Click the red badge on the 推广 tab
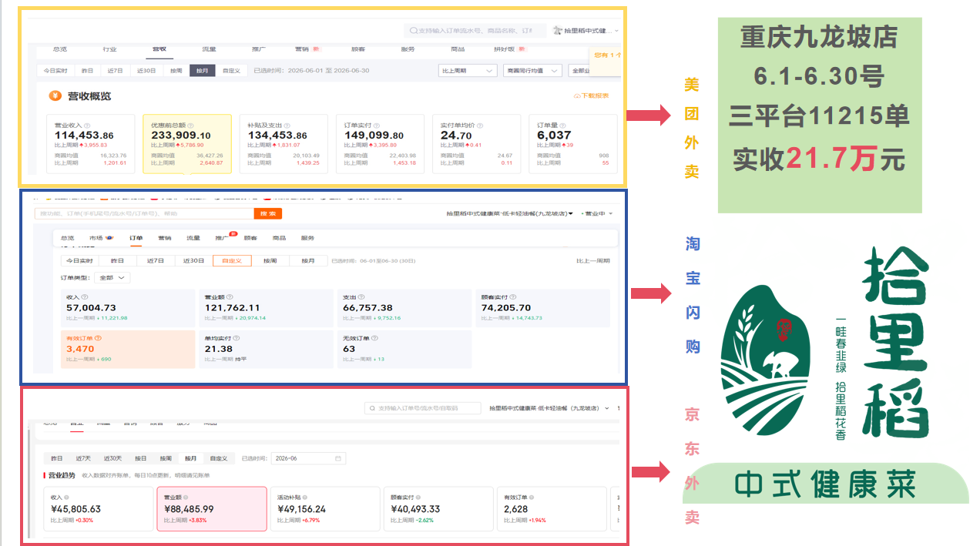980x546 pixels. [233, 234]
